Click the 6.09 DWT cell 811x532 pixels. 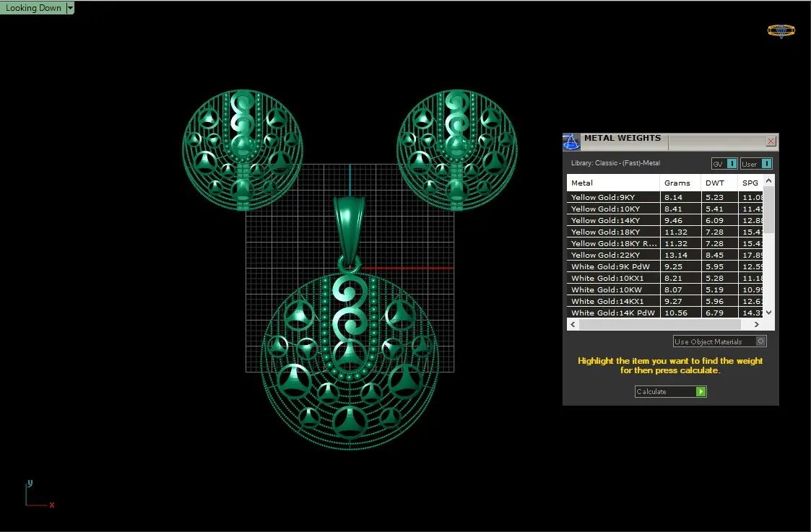click(x=719, y=220)
